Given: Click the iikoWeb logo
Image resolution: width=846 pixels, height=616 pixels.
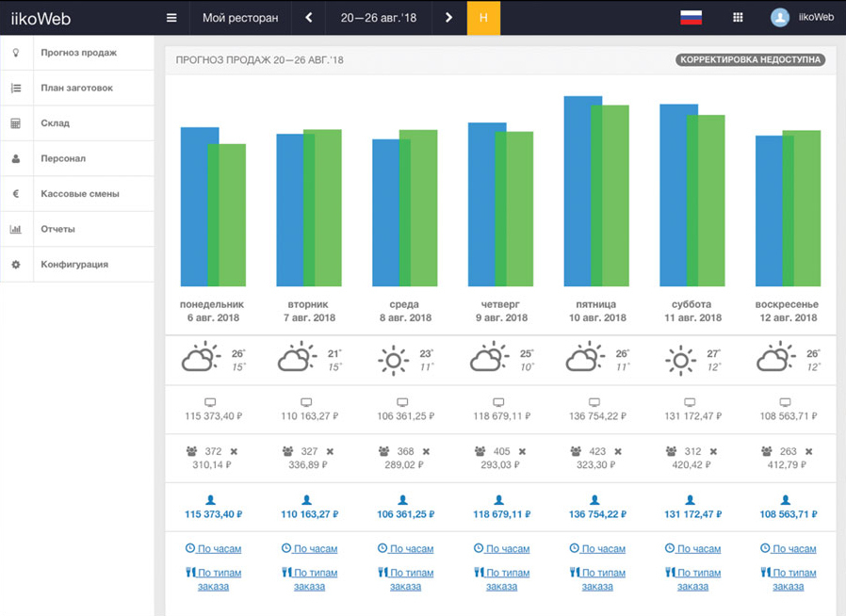Looking at the screenshot, I should (x=41, y=19).
